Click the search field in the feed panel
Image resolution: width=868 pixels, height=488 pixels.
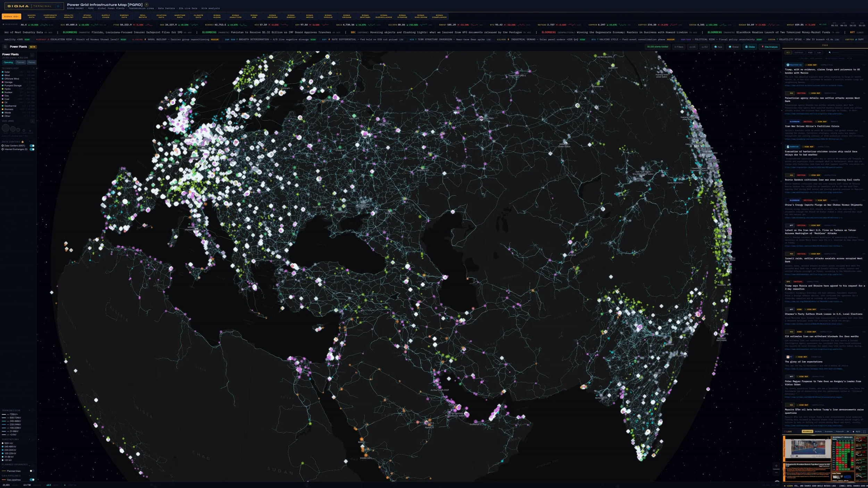click(x=846, y=52)
